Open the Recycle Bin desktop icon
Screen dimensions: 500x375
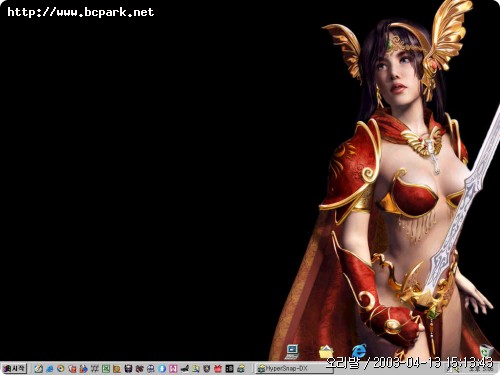[x=487, y=351]
